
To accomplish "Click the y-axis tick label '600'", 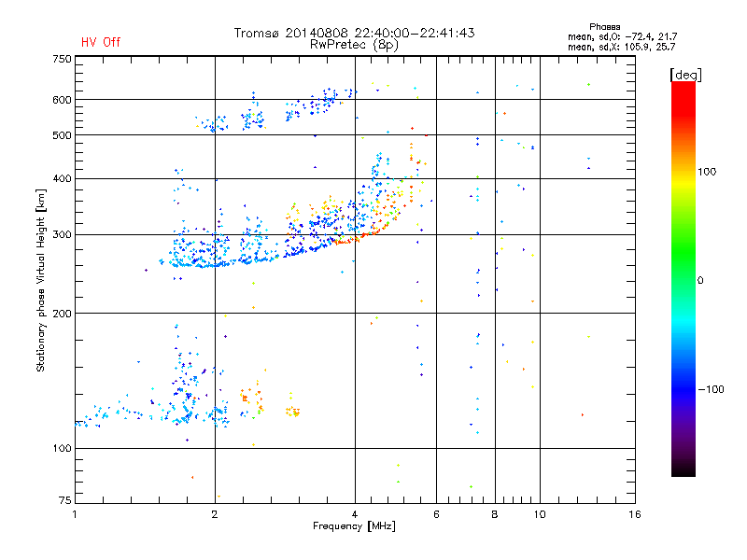I will click(x=62, y=100).
